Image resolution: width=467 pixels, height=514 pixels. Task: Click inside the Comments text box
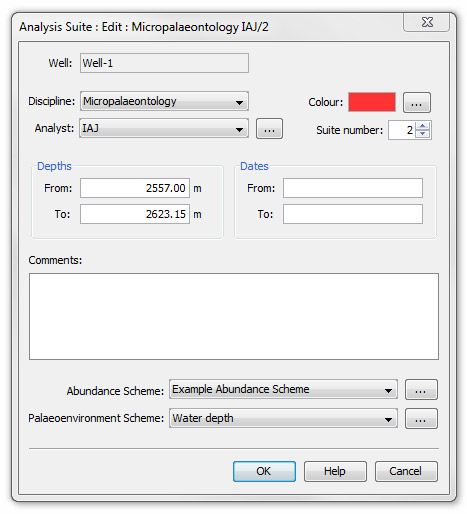pyautogui.click(x=234, y=316)
